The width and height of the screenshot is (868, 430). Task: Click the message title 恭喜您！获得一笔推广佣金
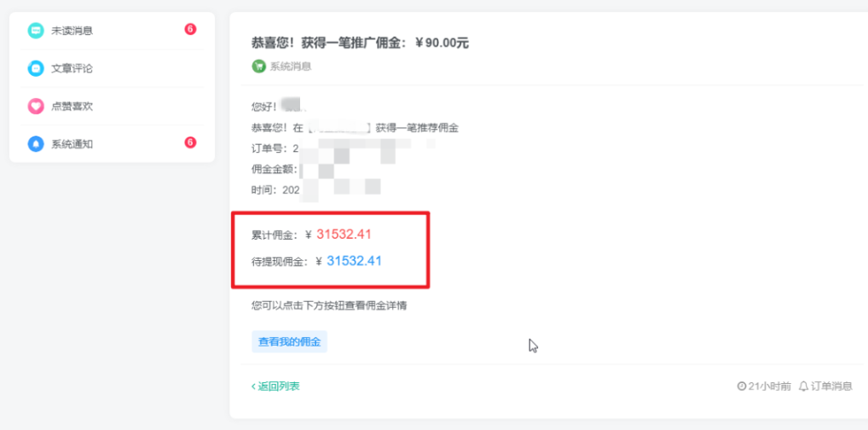coord(360,44)
